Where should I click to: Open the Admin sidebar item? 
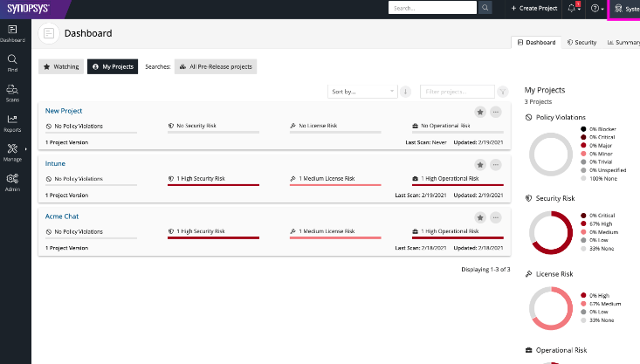(12, 182)
